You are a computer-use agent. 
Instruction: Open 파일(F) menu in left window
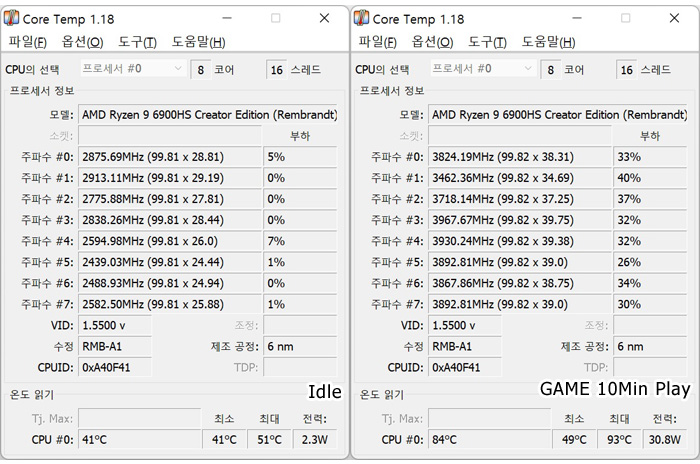point(27,42)
